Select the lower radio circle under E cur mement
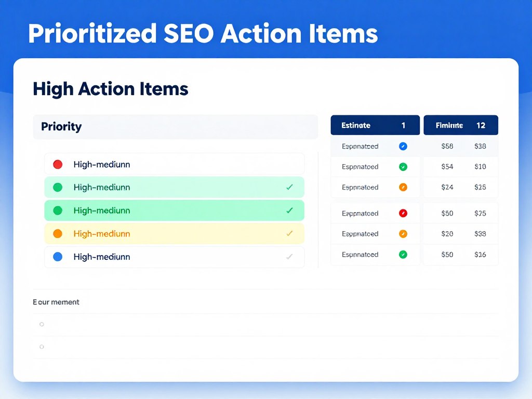Viewport: 532px width, 399px height. pyautogui.click(x=42, y=347)
